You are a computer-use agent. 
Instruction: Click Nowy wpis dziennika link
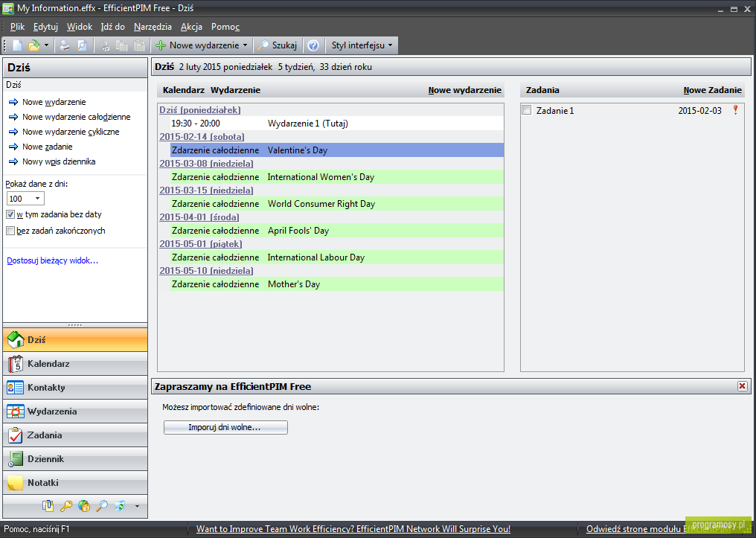(59, 161)
